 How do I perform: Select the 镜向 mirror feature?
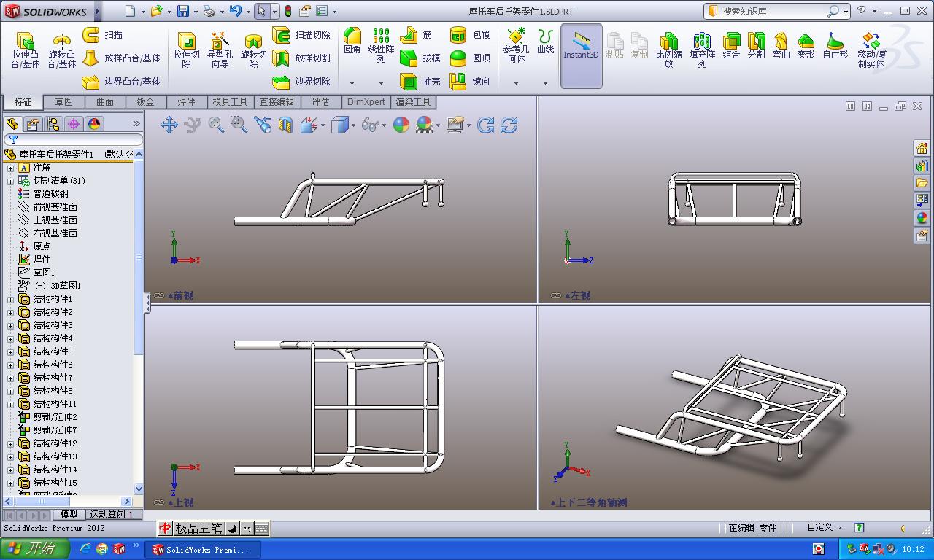tap(471, 82)
